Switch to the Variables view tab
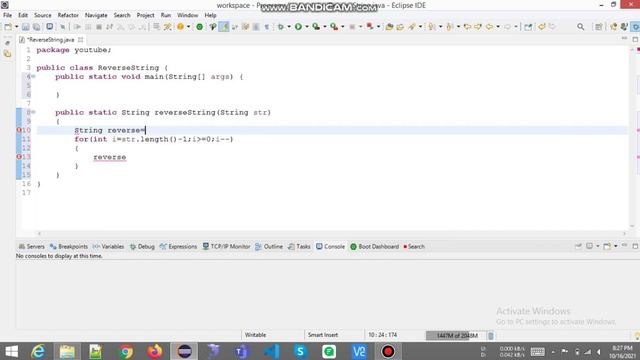640x360 pixels. [108, 247]
